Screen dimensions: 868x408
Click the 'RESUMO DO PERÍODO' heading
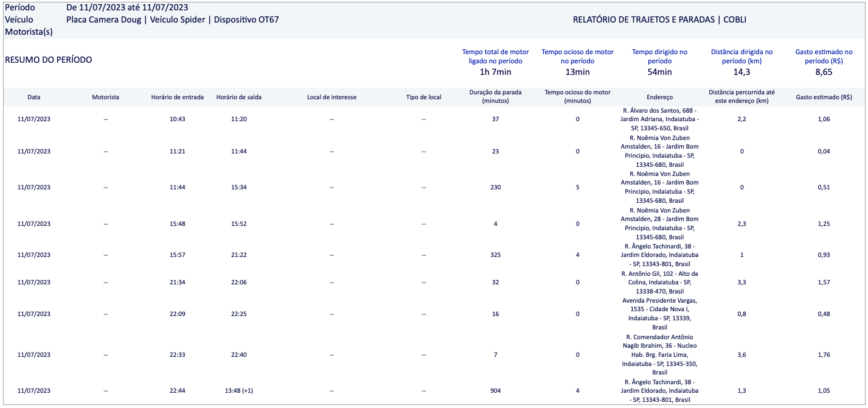pos(49,60)
